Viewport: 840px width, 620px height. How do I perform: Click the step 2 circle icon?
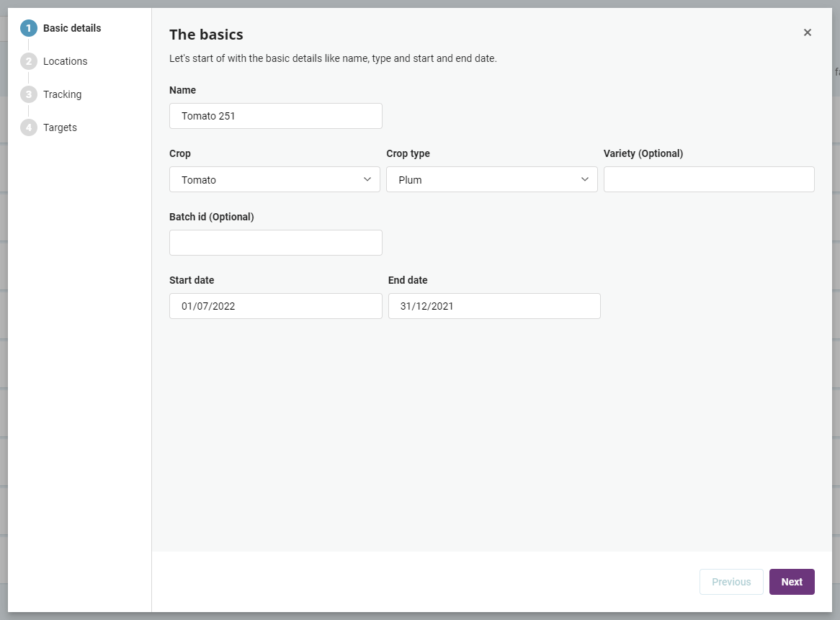point(29,61)
